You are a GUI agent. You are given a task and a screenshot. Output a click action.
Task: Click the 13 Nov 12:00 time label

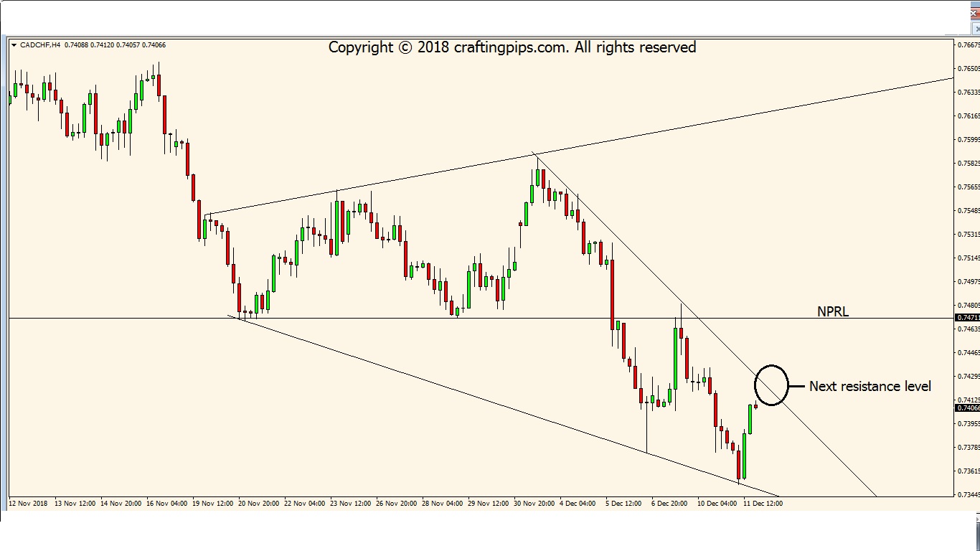pyautogui.click(x=75, y=504)
